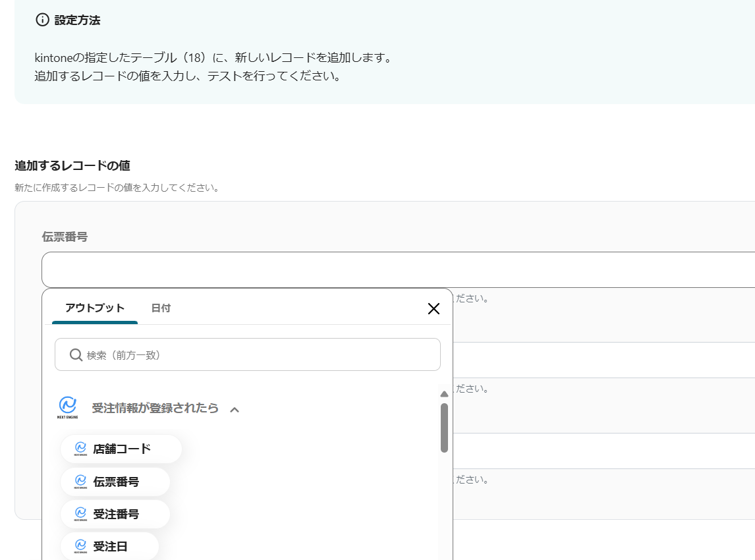Insert the 店舗コード output value

pos(122,449)
